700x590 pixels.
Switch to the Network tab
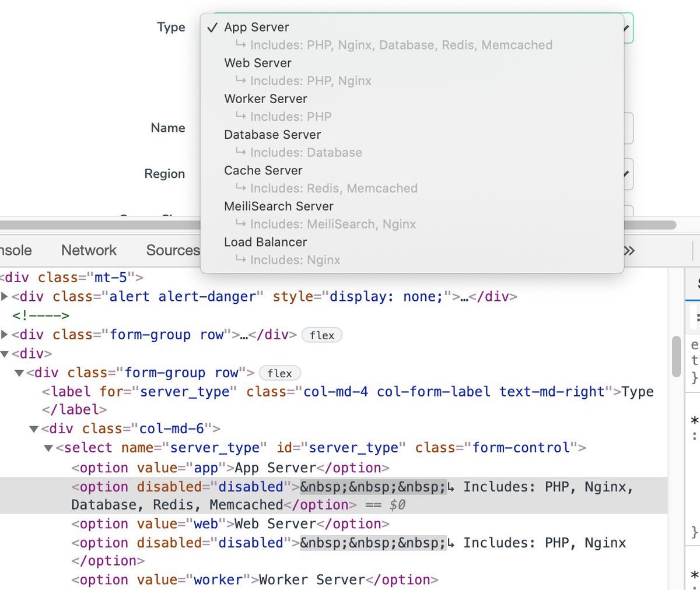click(x=89, y=251)
